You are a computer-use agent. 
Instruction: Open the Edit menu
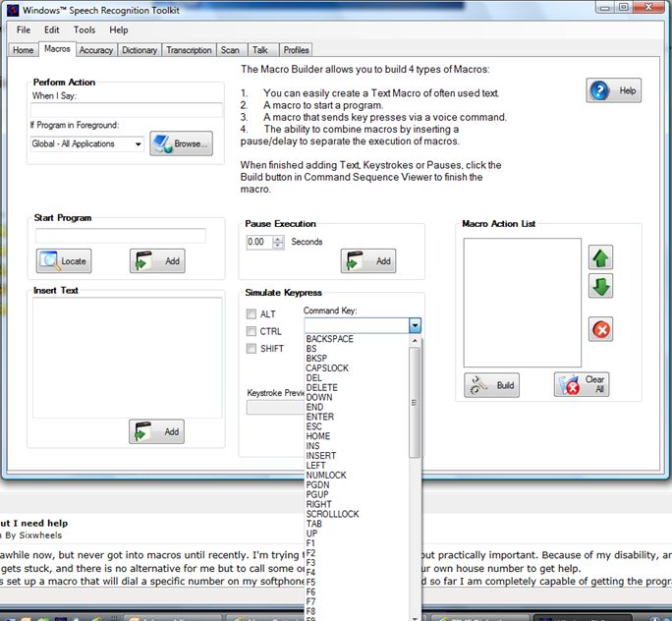52,30
